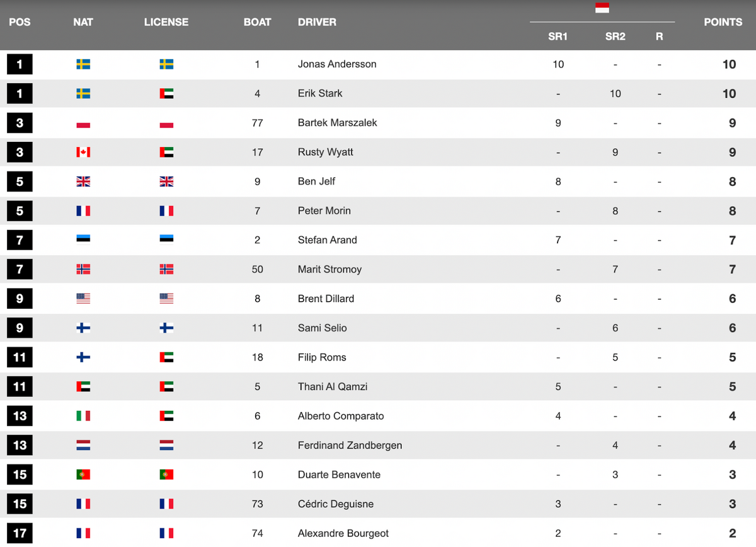Click position badge 17 for Alexandre Bourgeot
The image size is (756, 547).
click(20, 533)
